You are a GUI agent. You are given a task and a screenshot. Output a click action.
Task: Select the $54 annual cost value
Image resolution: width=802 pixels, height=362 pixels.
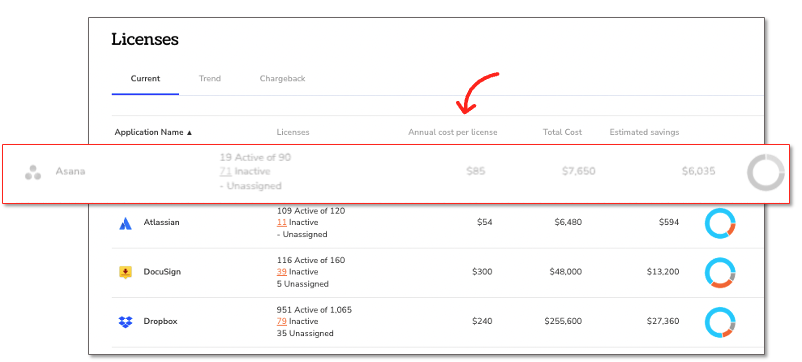[484, 222]
